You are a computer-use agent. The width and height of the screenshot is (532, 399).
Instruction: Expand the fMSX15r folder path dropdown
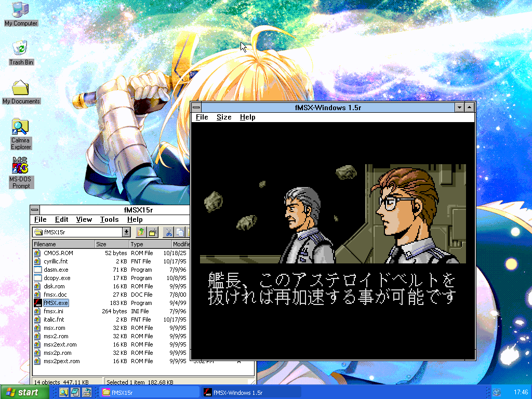pyautogui.click(x=126, y=232)
